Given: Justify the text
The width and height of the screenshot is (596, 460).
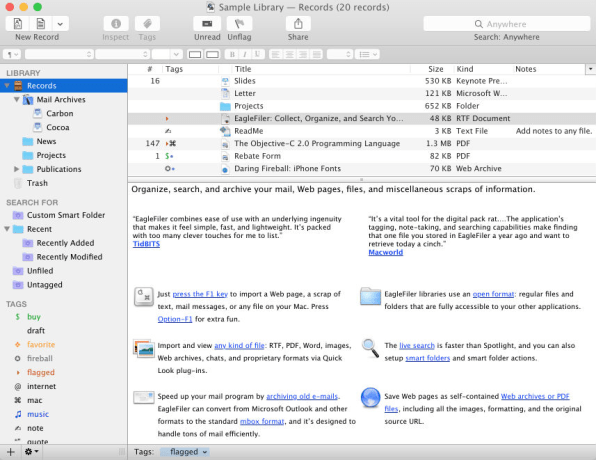Looking at the screenshot, I should point(316,54).
